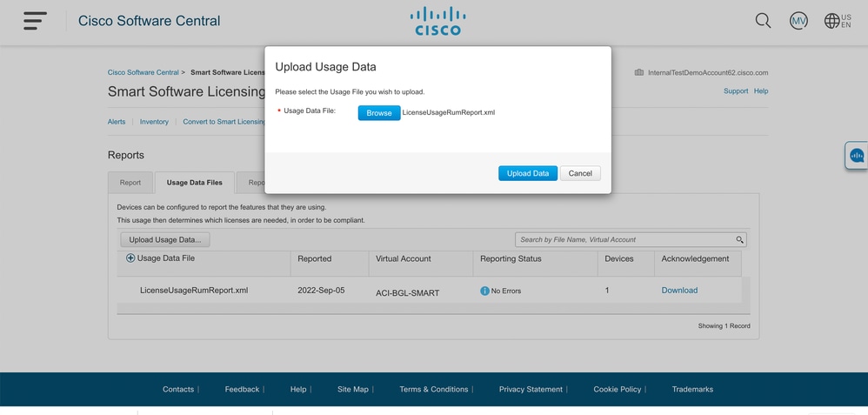Open the US EN language globe
The image size is (868, 415).
838,21
